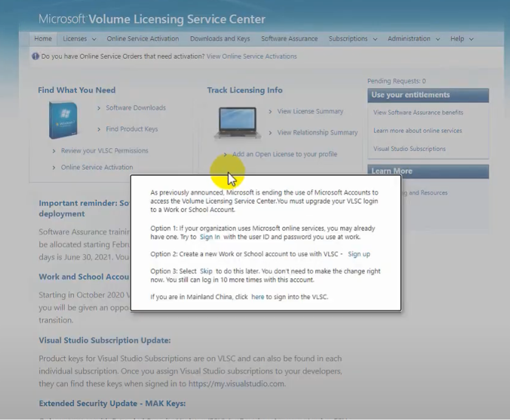Click the arrow bullet before View License Summary

tap(270, 112)
